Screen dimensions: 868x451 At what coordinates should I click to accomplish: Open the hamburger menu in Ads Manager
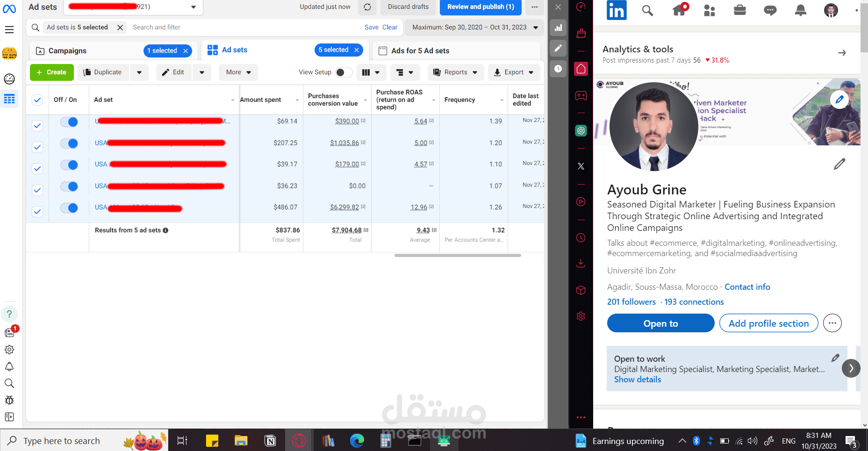point(9,29)
